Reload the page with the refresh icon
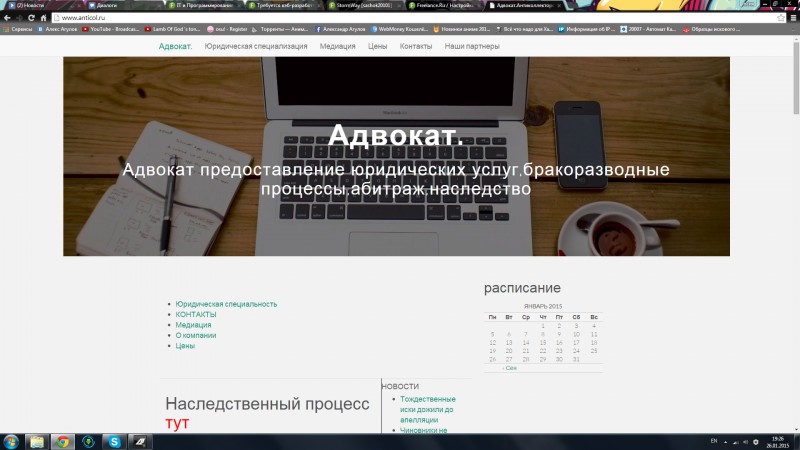 click(x=31, y=17)
